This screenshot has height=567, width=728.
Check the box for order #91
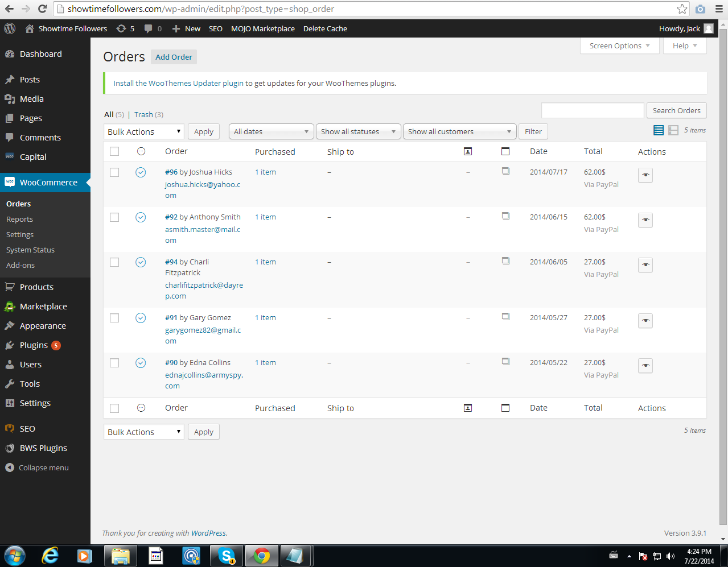point(114,318)
